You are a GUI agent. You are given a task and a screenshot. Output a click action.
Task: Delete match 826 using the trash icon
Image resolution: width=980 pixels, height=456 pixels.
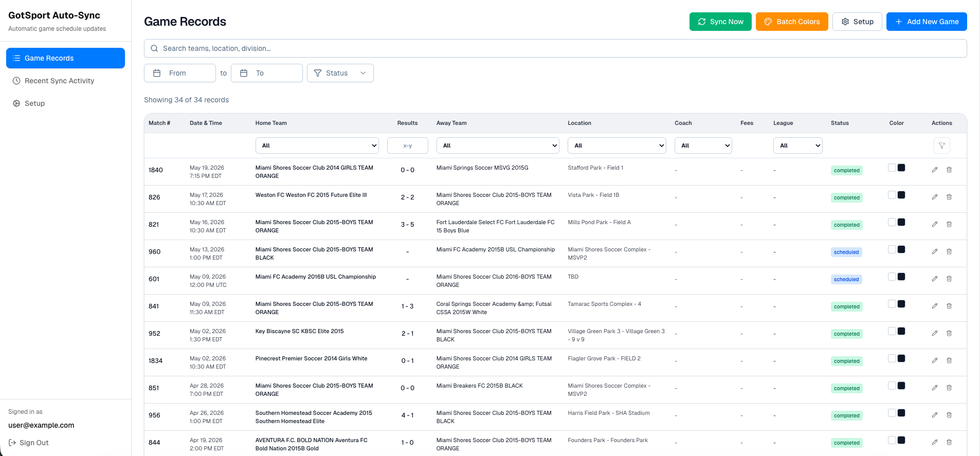point(949,197)
